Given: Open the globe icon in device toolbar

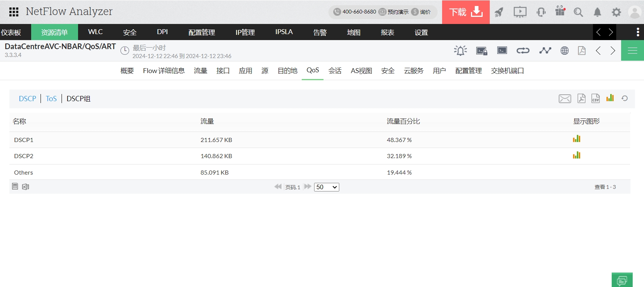Looking at the screenshot, I should click(564, 51).
